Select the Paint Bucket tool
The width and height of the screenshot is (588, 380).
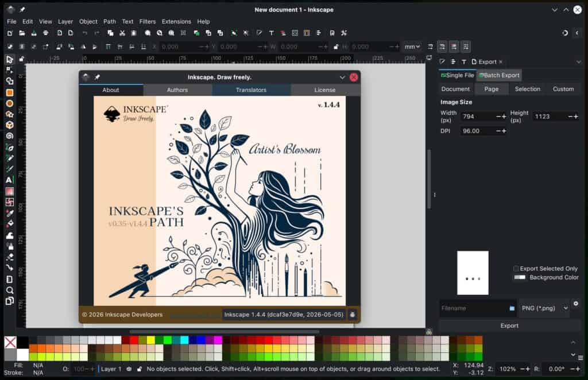[x=9, y=224]
